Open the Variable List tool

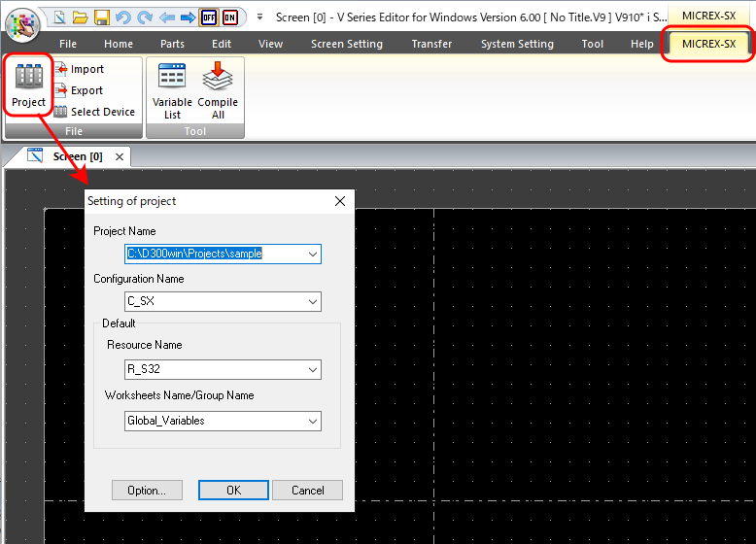tap(172, 90)
